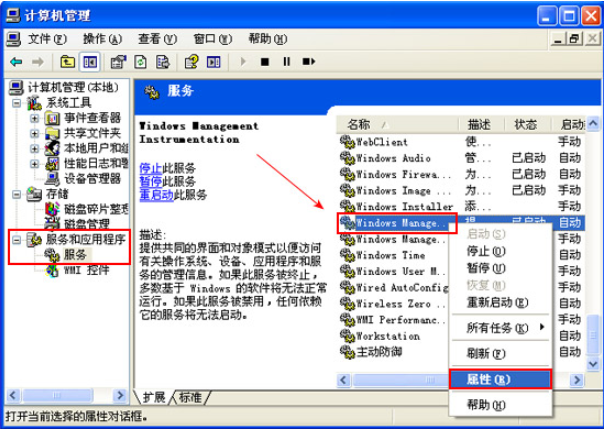Select 服务 under 服务和应用程序
This screenshot has height=431, width=605.
(x=75, y=255)
